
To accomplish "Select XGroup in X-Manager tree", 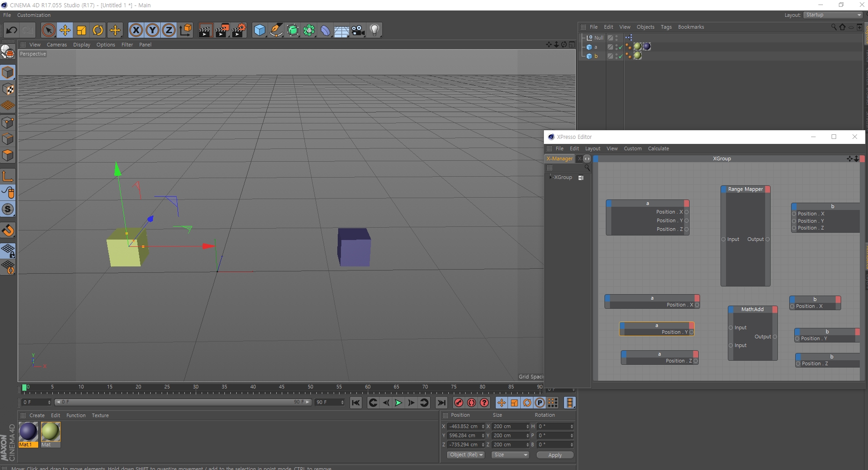I will point(563,177).
